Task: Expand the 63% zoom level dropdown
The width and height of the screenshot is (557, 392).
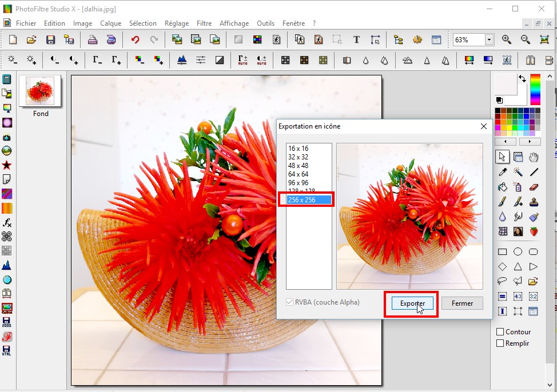Action: (x=490, y=39)
